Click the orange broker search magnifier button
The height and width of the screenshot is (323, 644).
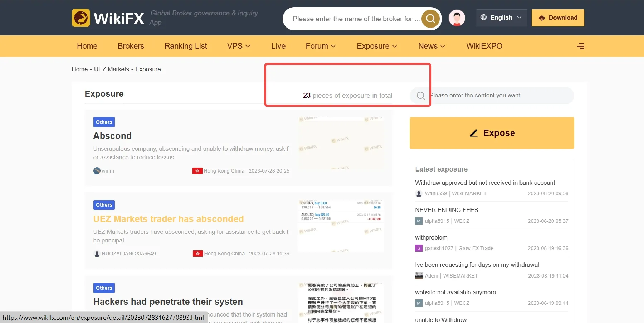tap(430, 19)
